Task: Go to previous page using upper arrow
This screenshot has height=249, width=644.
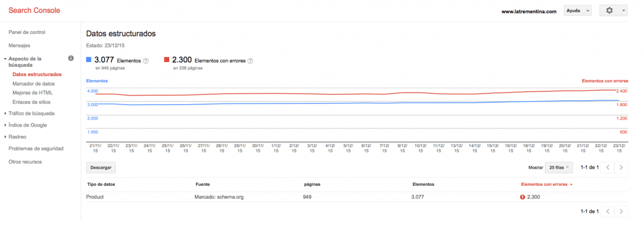Action: [x=608, y=167]
